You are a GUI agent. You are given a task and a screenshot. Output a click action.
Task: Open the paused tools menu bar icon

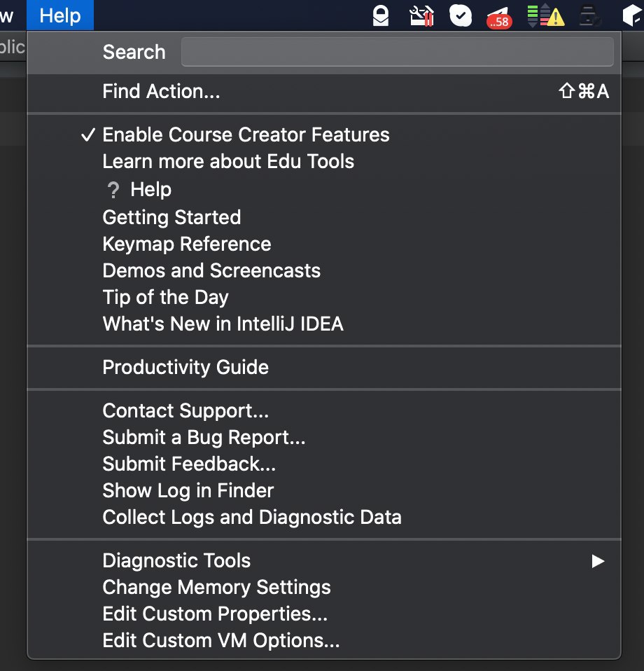point(421,16)
